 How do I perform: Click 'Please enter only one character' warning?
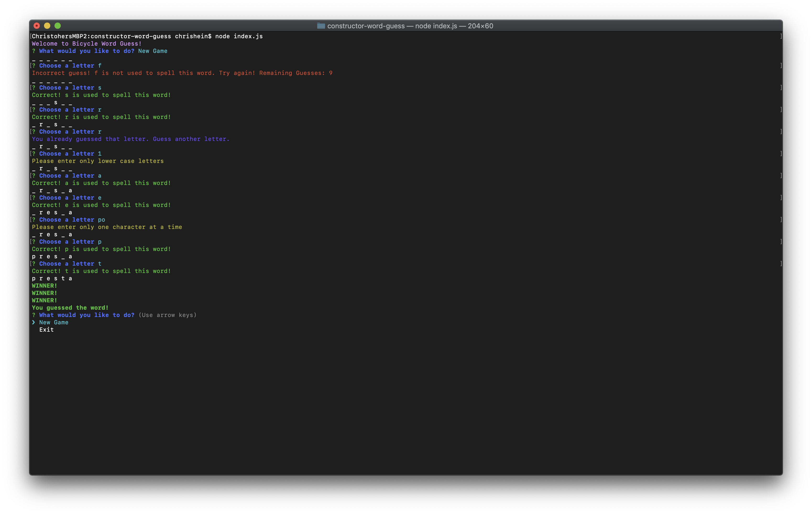107,227
